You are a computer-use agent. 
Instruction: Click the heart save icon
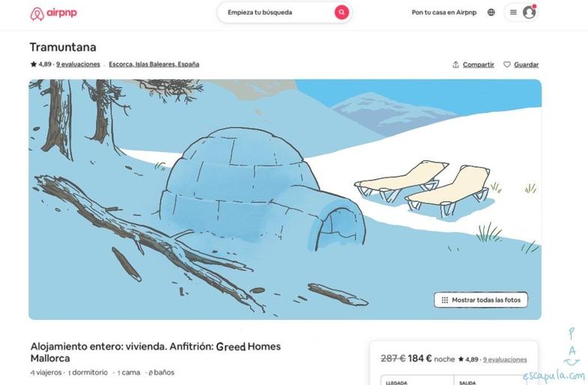point(507,64)
